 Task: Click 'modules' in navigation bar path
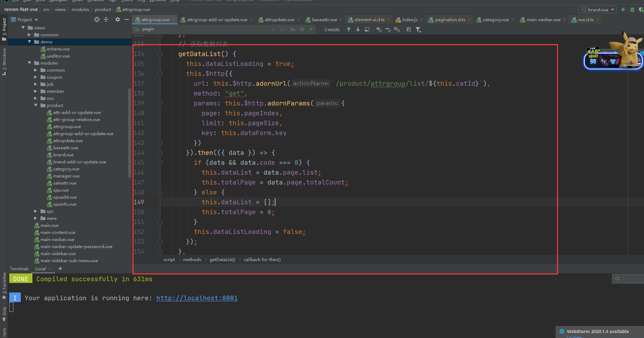(x=80, y=10)
